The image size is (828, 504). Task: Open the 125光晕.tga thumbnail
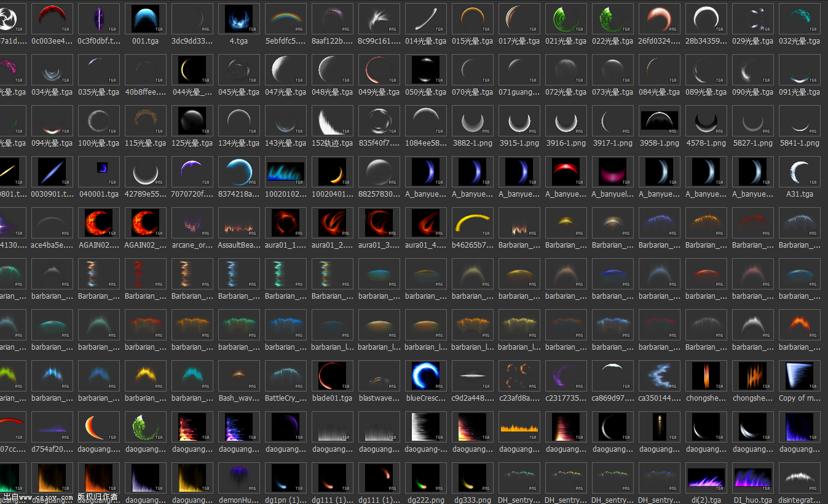click(192, 120)
